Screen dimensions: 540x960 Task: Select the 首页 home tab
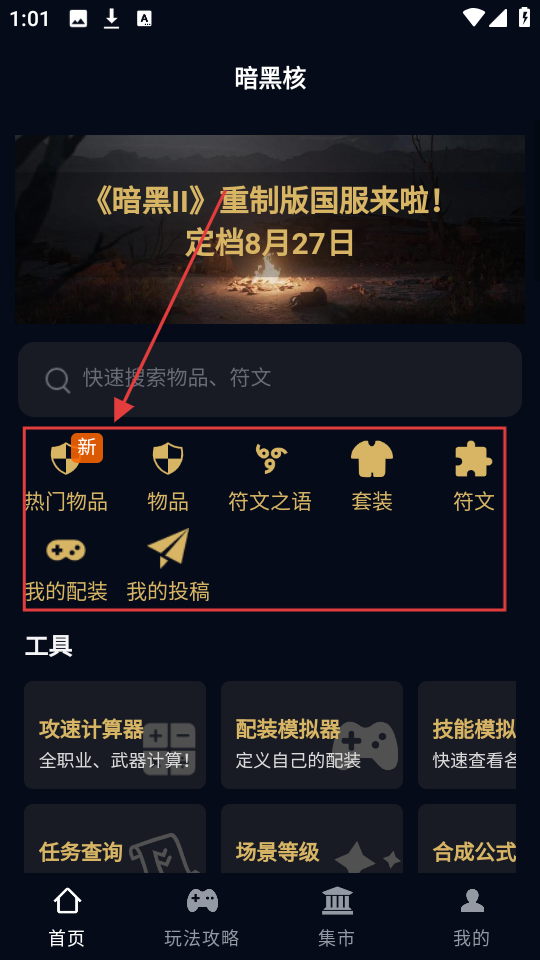(67, 917)
